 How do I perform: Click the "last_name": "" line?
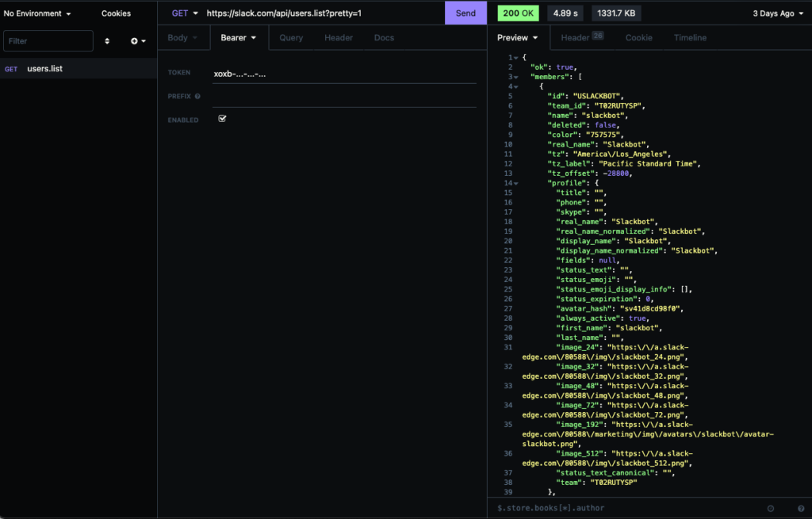(590, 338)
